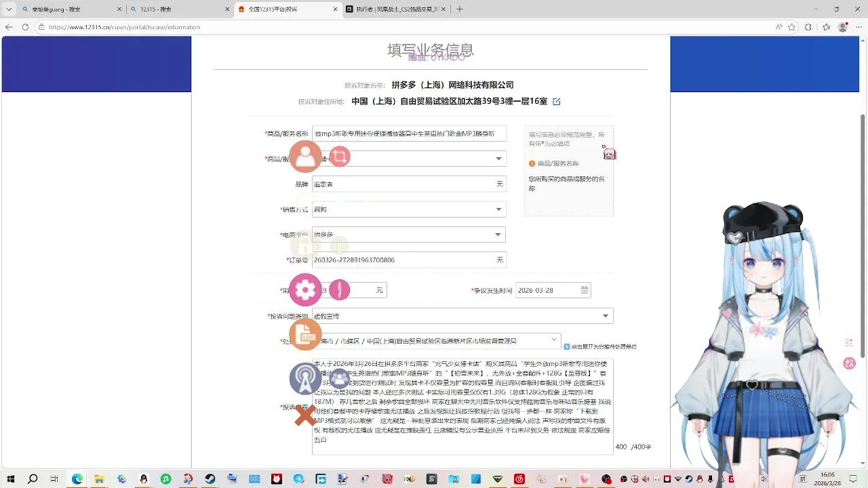Click company name 拼多多（上海）网络科技有限公司
The image size is (868, 488).
coord(452,85)
